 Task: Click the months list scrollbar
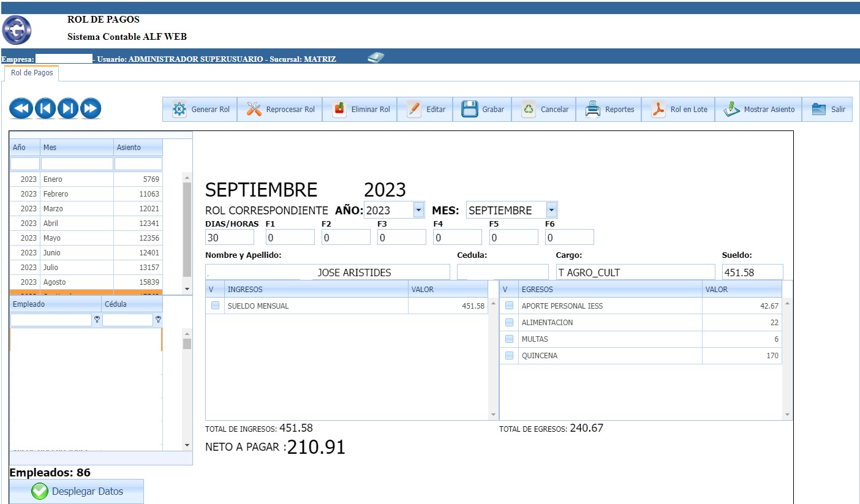point(187,233)
